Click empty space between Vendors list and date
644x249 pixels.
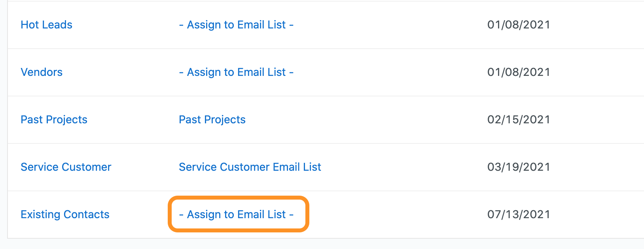[390, 72]
